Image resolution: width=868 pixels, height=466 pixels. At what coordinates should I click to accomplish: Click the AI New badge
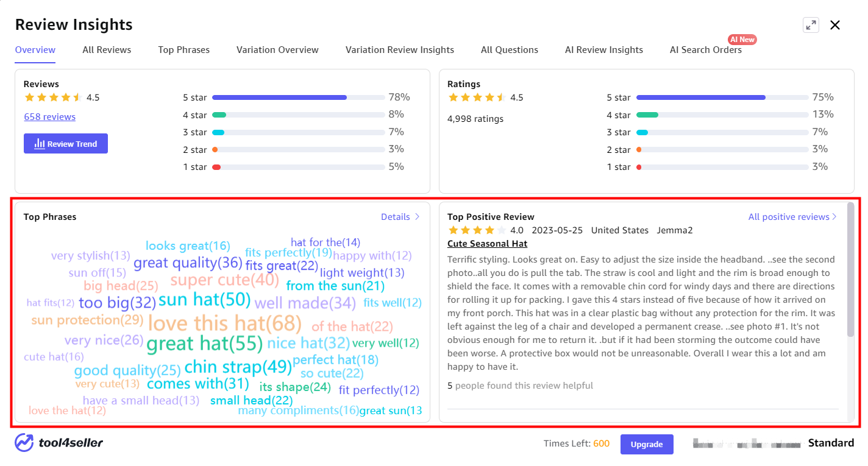[742, 40]
